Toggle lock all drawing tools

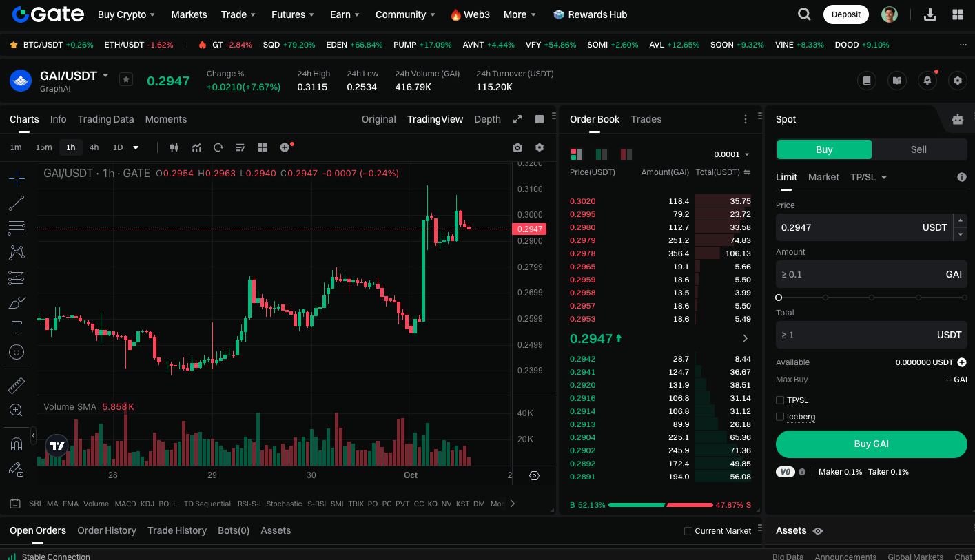tap(17, 469)
